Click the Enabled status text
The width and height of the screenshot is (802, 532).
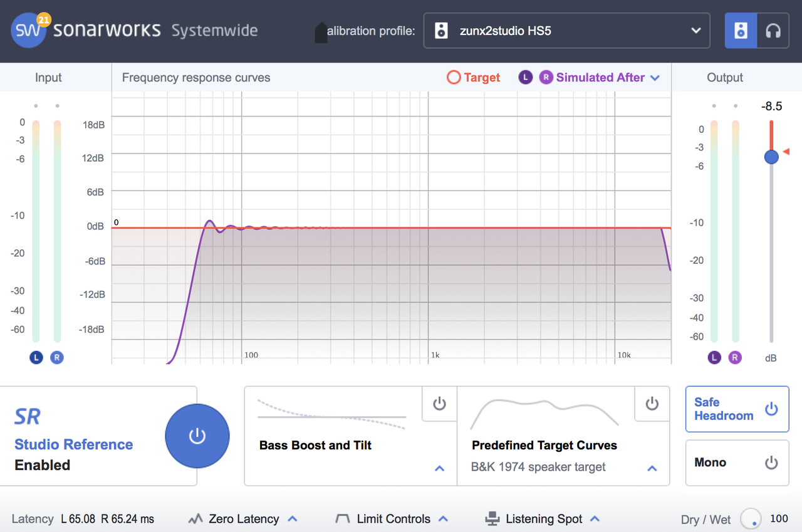point(43,465)
